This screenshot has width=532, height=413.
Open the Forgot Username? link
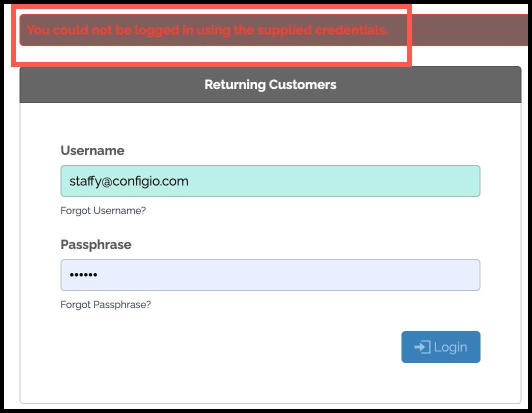103,210
